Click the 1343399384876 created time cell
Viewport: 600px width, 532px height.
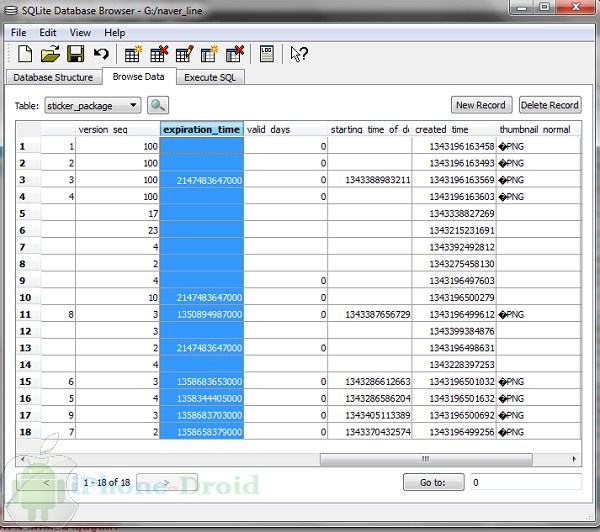tap(454, 331)
